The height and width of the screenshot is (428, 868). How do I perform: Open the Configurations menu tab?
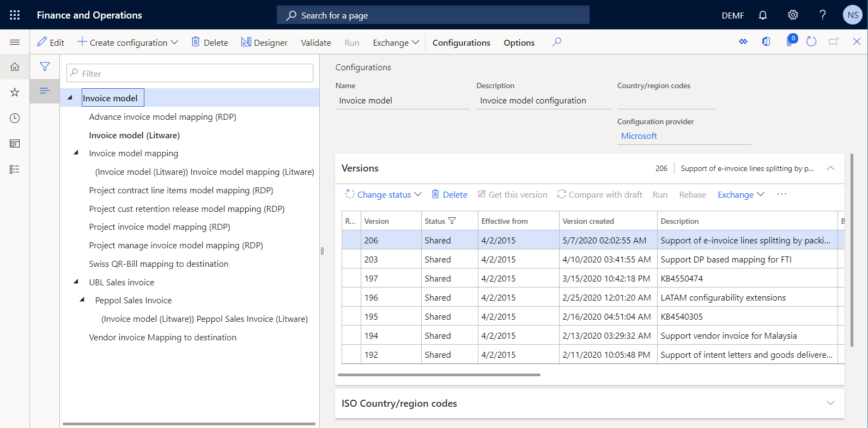[x=461, y=42]
